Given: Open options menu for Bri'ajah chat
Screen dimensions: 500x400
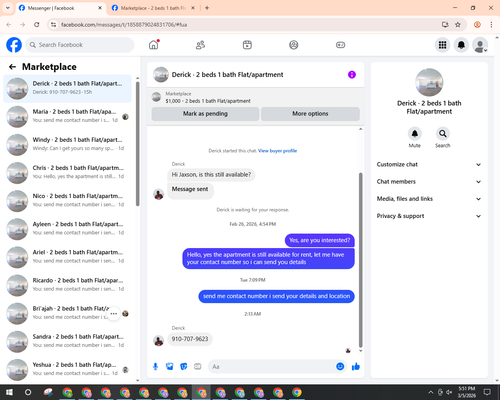Looking at the screenshot, I should [114, 314].
